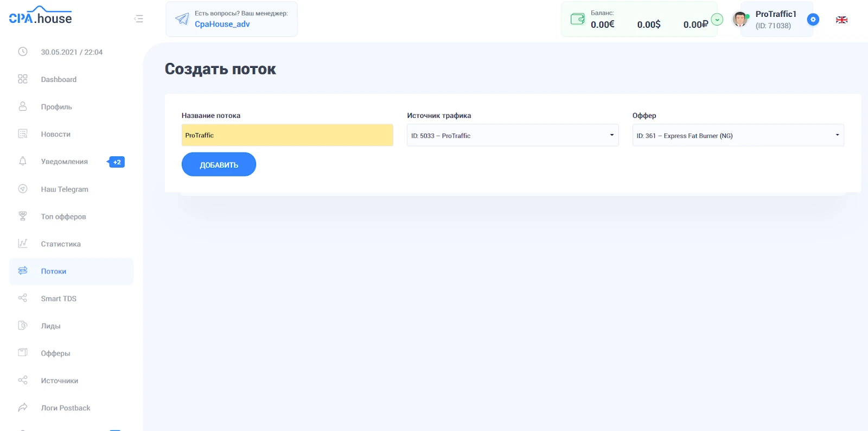The image size is (868, 431).
Task: Click the Профиль user icon
Action: (x=23, y=106)
